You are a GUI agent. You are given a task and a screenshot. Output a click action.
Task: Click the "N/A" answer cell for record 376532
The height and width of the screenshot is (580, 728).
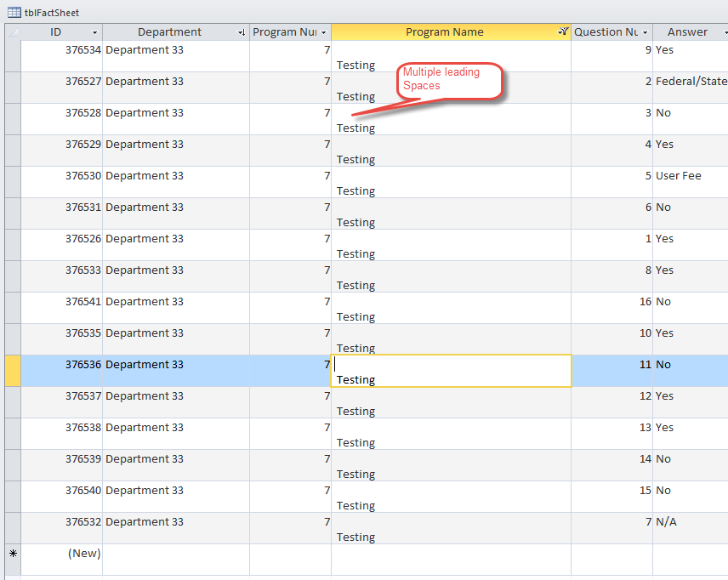[x=690, y=522]
